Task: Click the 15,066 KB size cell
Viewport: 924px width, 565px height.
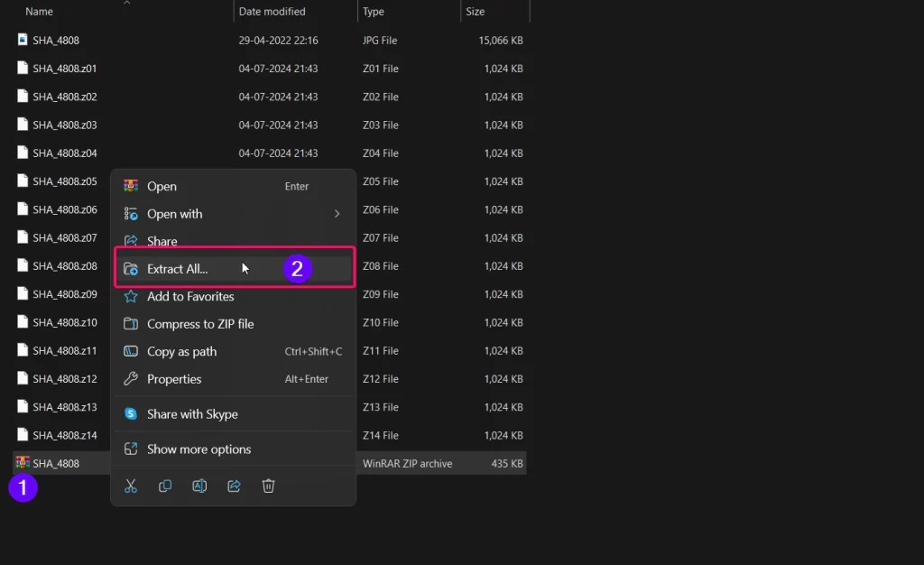Action: [x=501, y=40]
